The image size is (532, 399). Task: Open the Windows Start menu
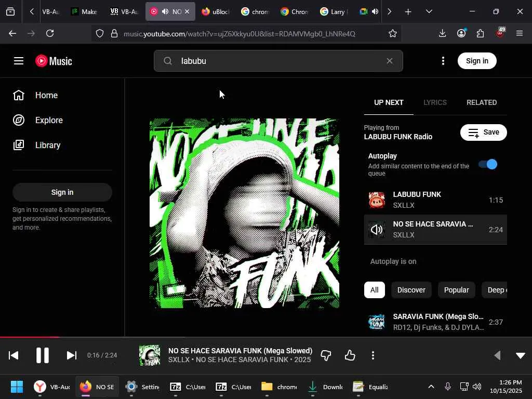pos(17,387)
